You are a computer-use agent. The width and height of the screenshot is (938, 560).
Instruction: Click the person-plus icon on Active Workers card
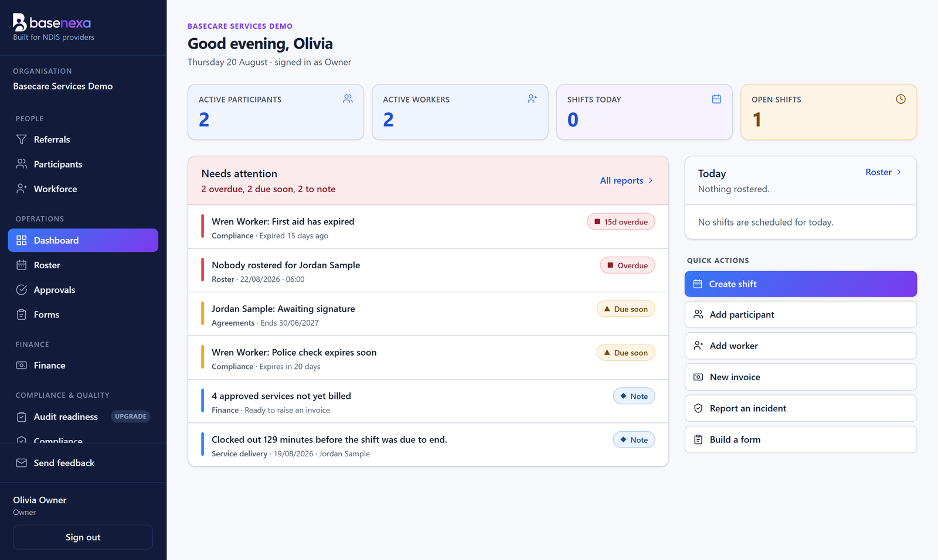tap(532, 99)
